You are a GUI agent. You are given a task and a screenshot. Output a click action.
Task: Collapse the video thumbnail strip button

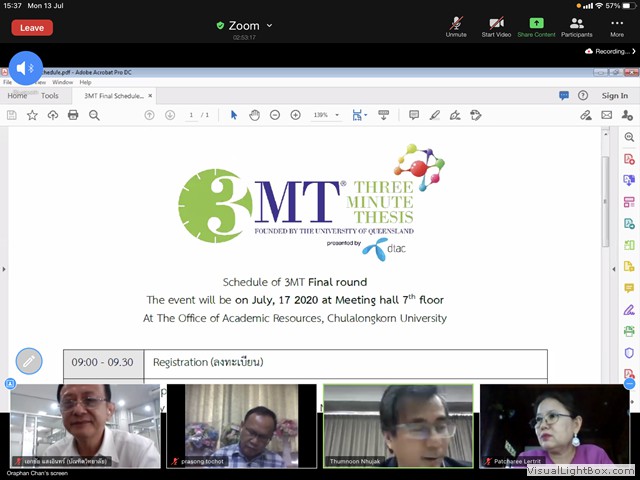pyautogui.click(x=630, y=384)
